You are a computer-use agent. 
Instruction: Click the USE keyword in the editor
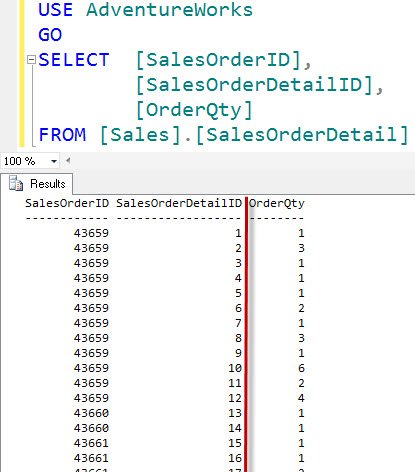coord(55,9)
